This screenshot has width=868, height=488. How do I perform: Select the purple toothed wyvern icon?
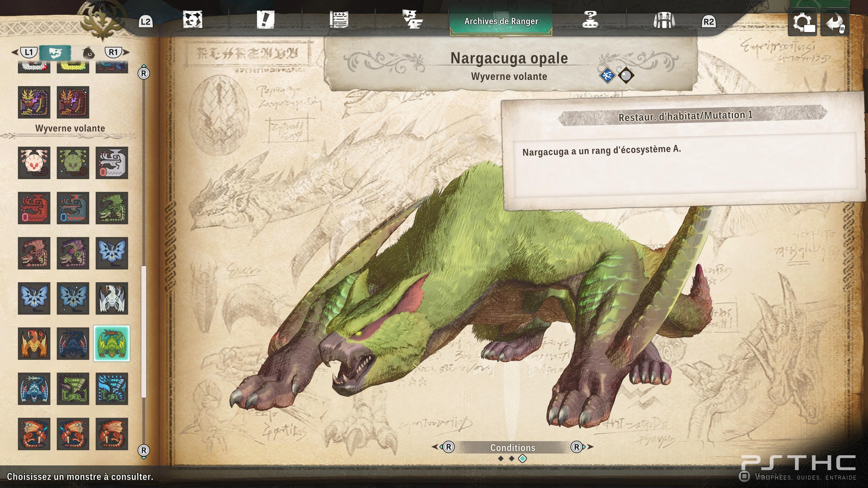(73, 253)
